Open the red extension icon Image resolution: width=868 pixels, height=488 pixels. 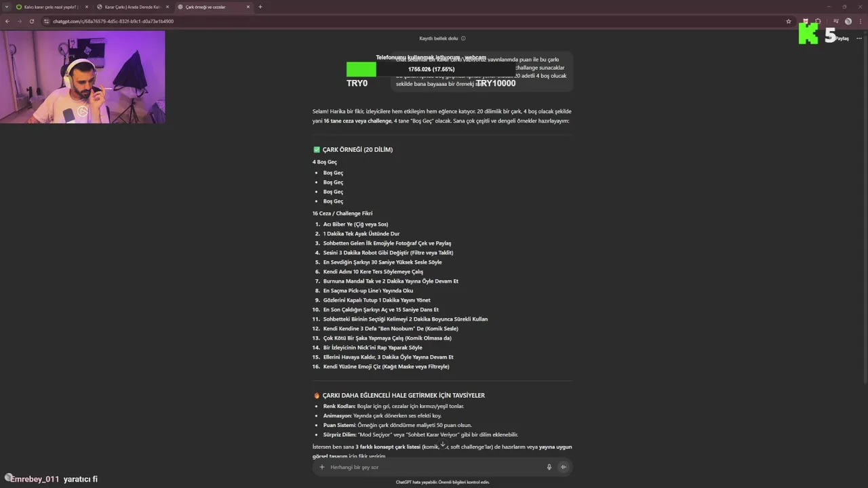point(805,21)
